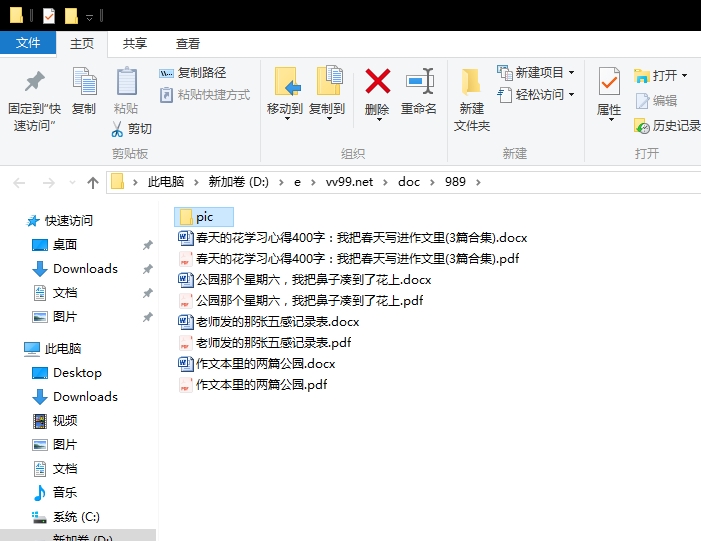Open 视频 folder in navigation pane
This screenshot has width=701, height=541.
(55, 421)
